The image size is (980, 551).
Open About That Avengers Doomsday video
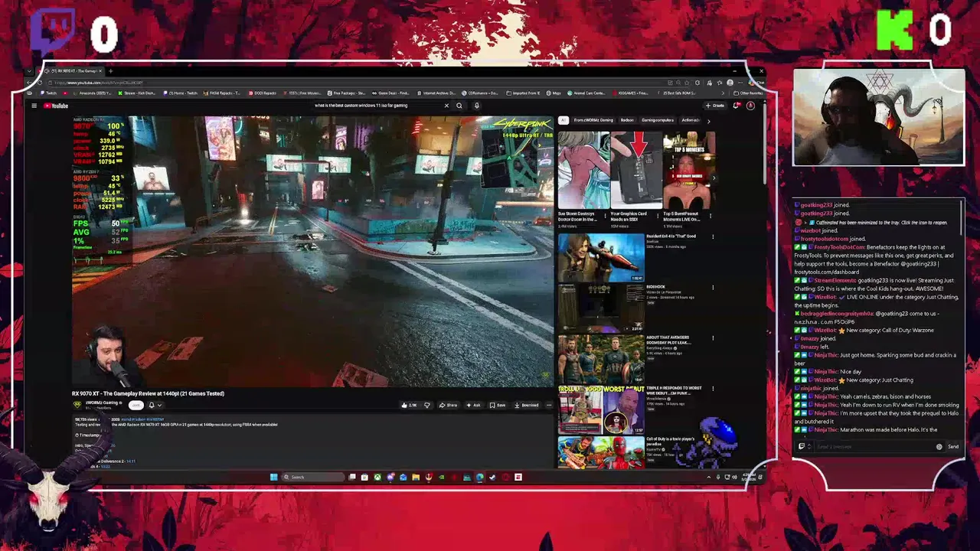pyautogui.click(x=601, y=358)
